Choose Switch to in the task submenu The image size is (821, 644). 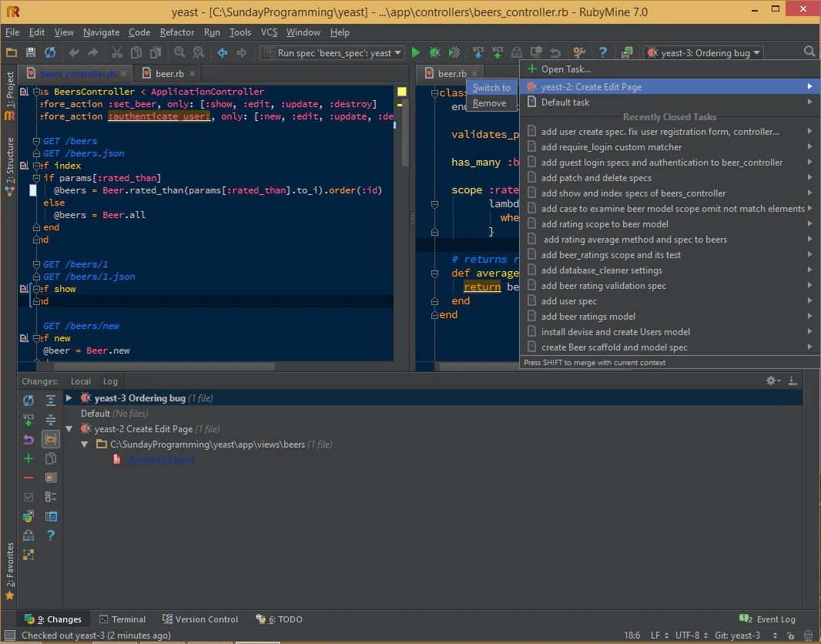[491, 88]
